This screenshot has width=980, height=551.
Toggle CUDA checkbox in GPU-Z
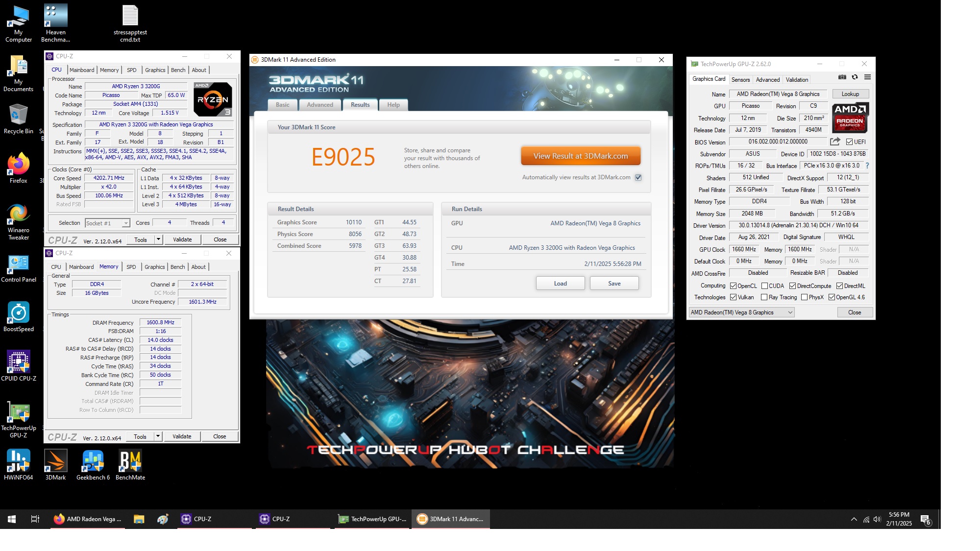coord(764,286)
